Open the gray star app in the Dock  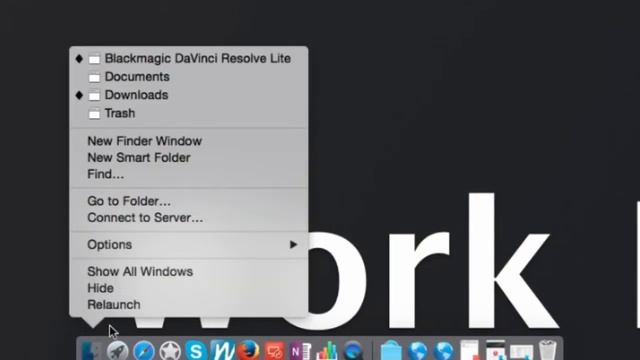pyautogui.click(x=170, y=351)
